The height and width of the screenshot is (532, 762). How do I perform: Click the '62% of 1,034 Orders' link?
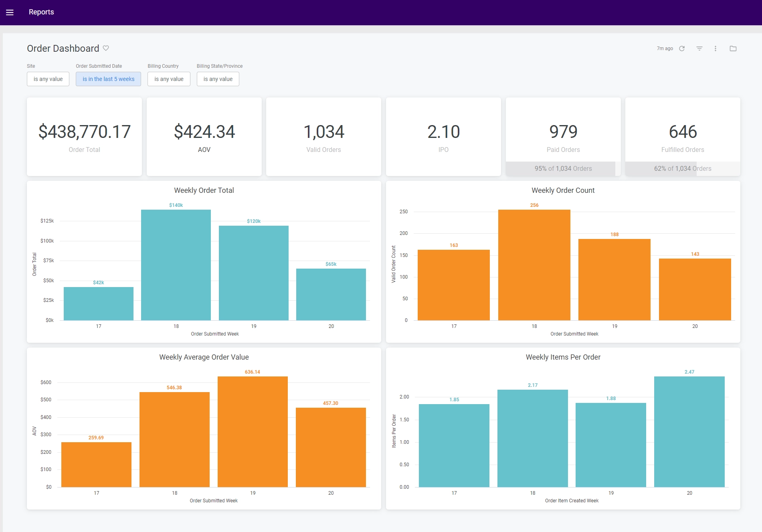pos(682,168)
